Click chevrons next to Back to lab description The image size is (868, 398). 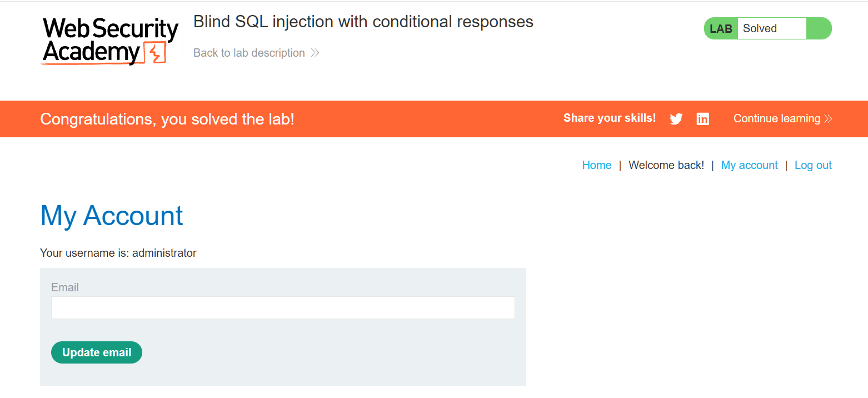[x=315, y=53]
